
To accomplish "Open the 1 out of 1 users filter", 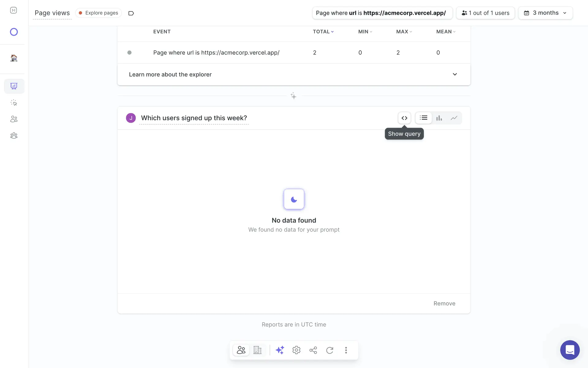I will coord(485,13).
